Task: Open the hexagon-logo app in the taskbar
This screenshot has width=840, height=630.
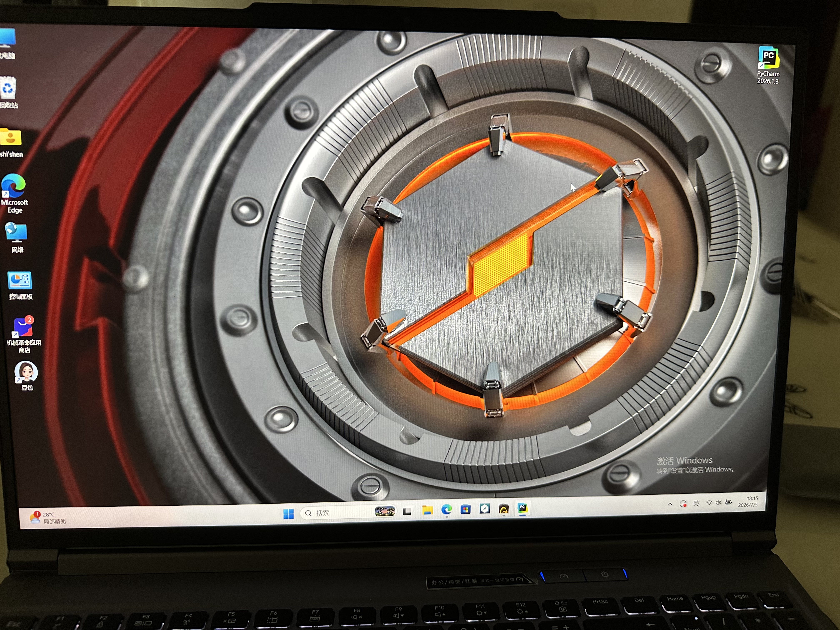Action: pos(485,509)
